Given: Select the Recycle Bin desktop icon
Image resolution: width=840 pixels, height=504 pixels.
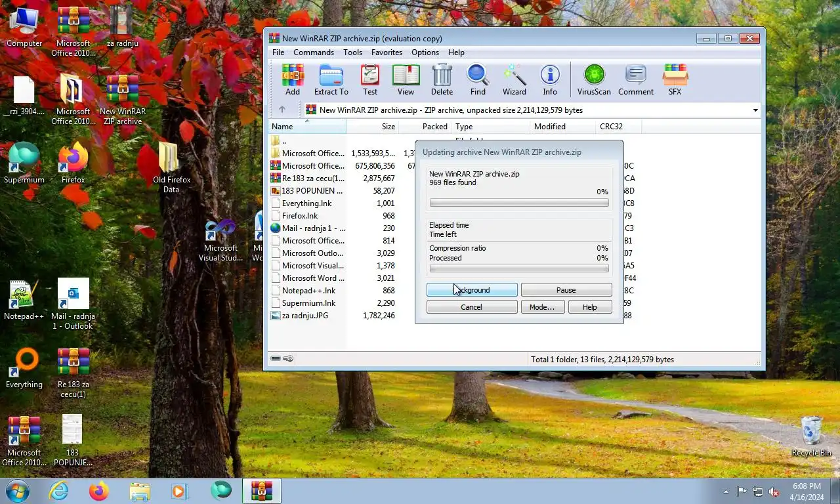Looking at the screenshot, I should point(812,436).
